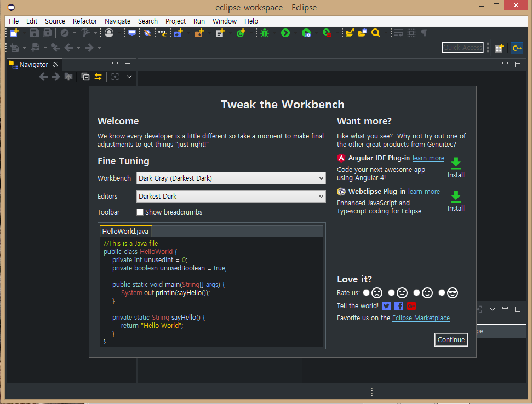Image resolution: width=532 pixels, height=404 pixels.
Task: Click the Open Task folder icon
Action: tap(362, 33)
